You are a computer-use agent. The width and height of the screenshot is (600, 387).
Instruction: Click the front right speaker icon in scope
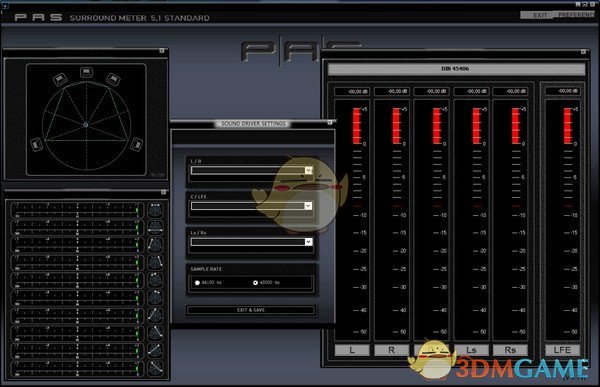[113, 79]
